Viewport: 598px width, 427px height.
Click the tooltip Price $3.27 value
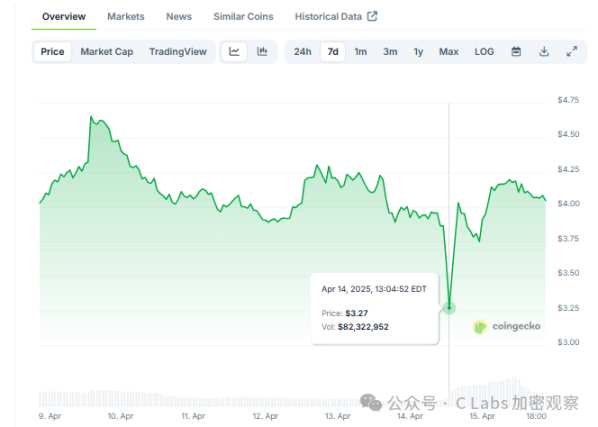pos(357,313)
